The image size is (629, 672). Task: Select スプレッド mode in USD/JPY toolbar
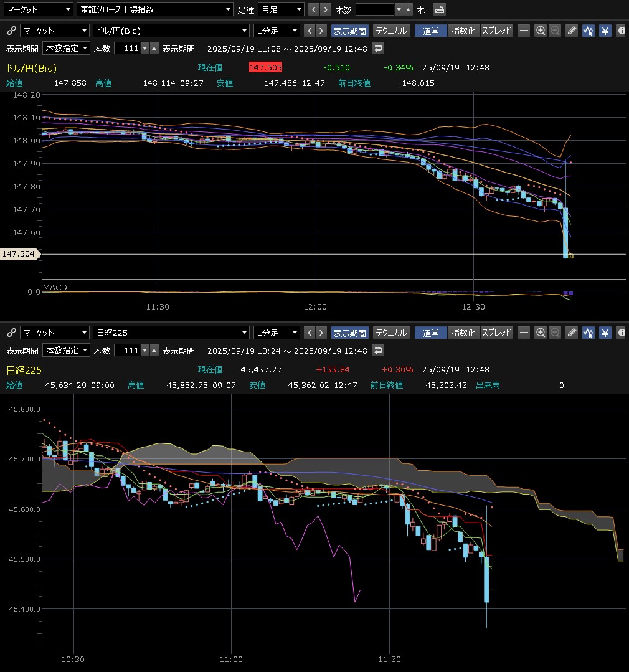(496, 31)
